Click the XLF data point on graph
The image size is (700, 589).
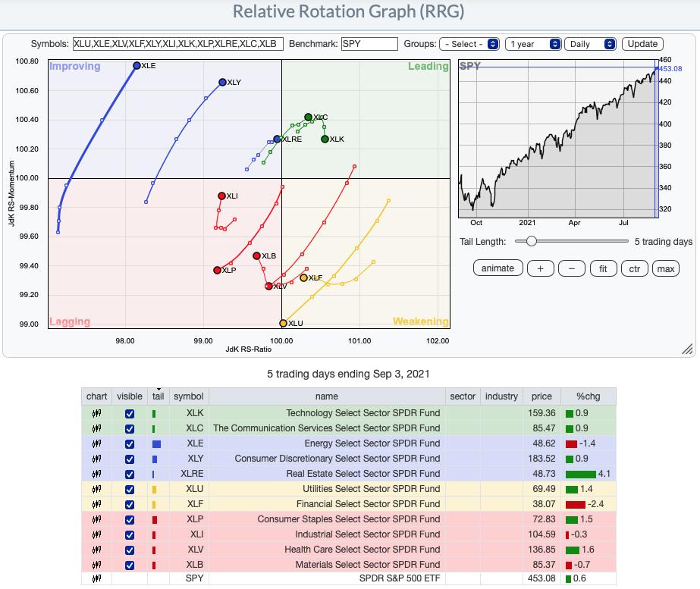point(303,277)
